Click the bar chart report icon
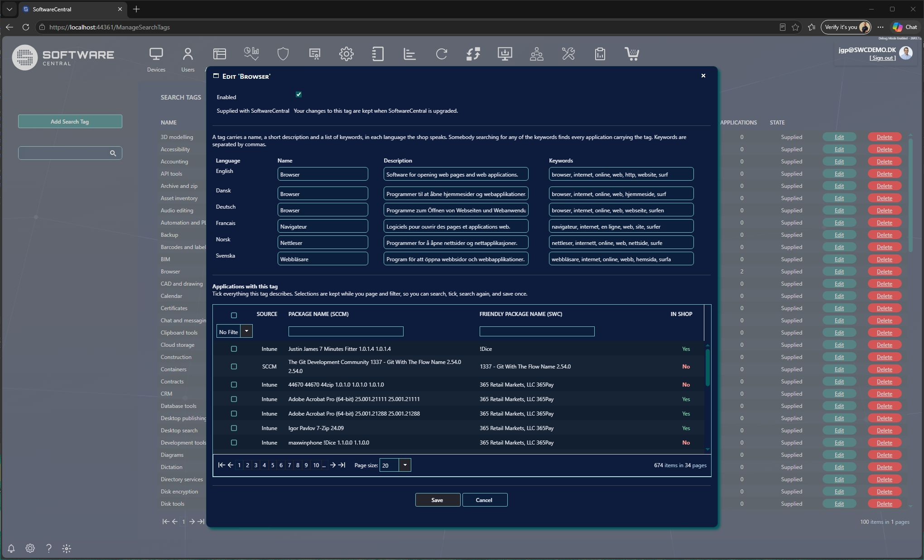Image resolution: width=924 pixels, height=560 pixels. [410, 54]
